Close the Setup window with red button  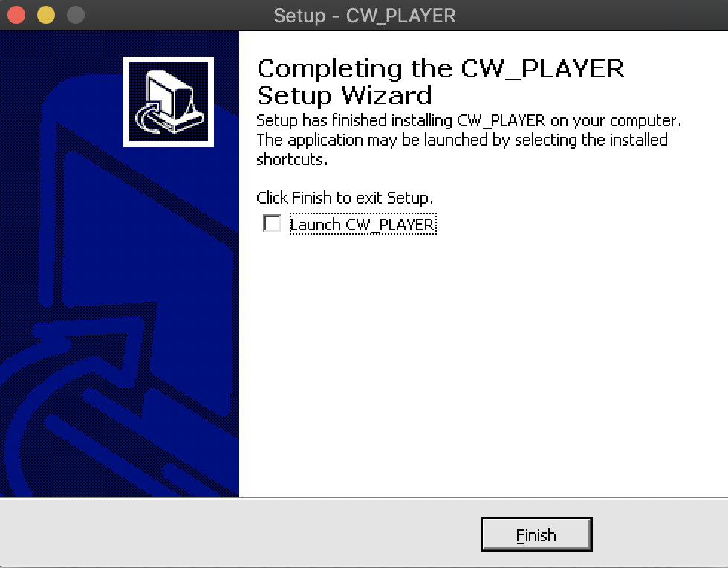pos(16,15)
